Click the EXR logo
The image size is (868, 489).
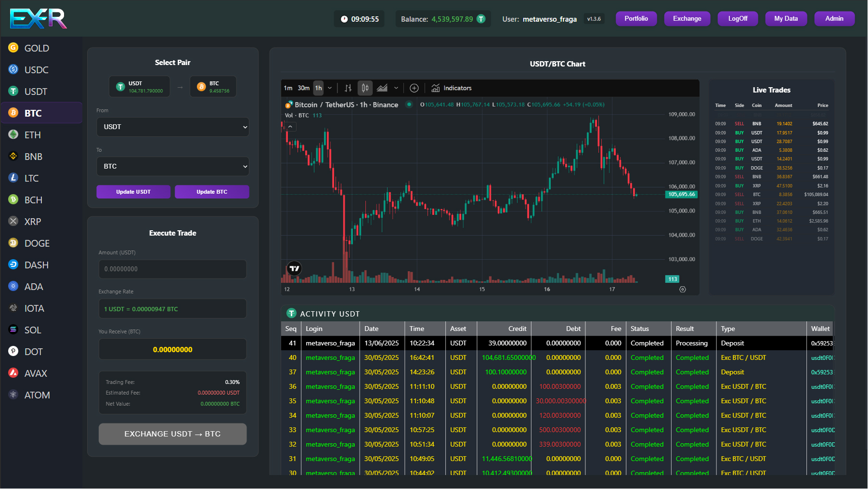point(39,19)
